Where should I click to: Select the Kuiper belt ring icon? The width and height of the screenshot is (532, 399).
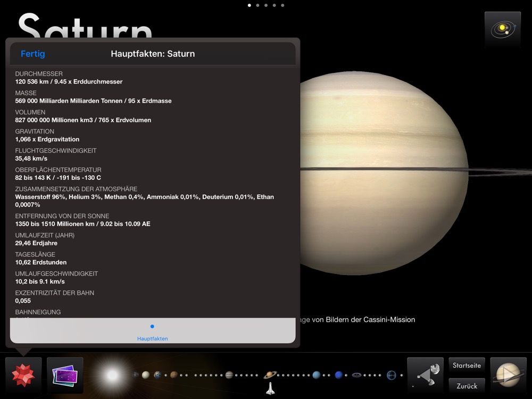[x=356, y=375]
